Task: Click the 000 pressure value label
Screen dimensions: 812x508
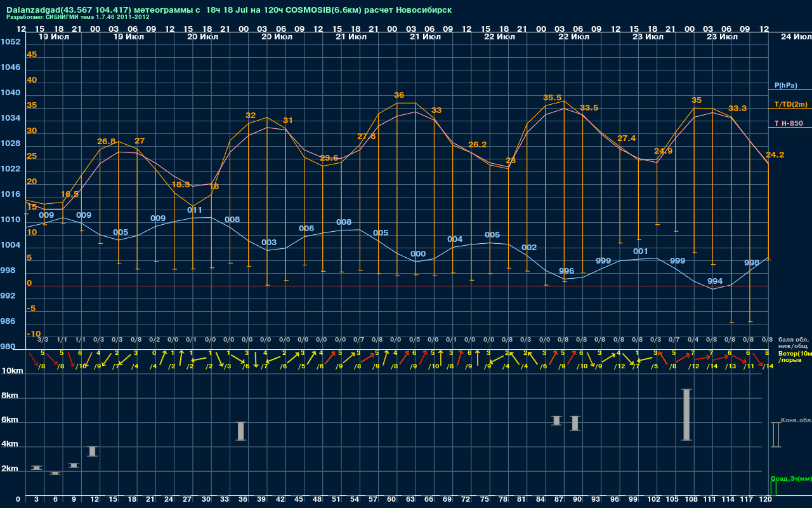Action: (418, 254)
